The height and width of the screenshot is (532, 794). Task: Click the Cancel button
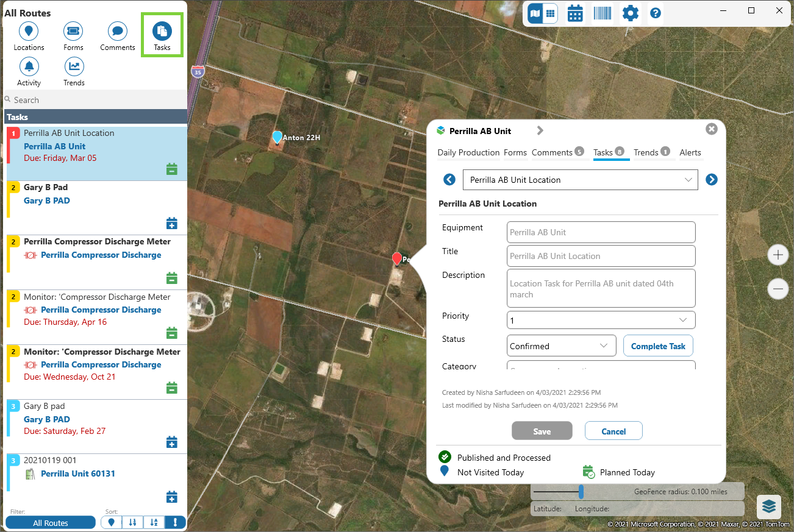[613, 431]
